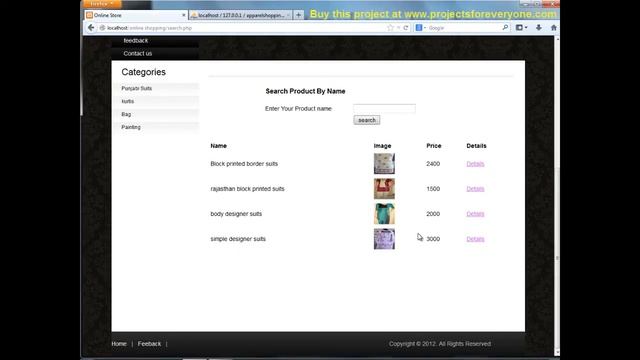Screen dimensions: 640x360
Task: Click the browser back arrow button
Action: 91,28
